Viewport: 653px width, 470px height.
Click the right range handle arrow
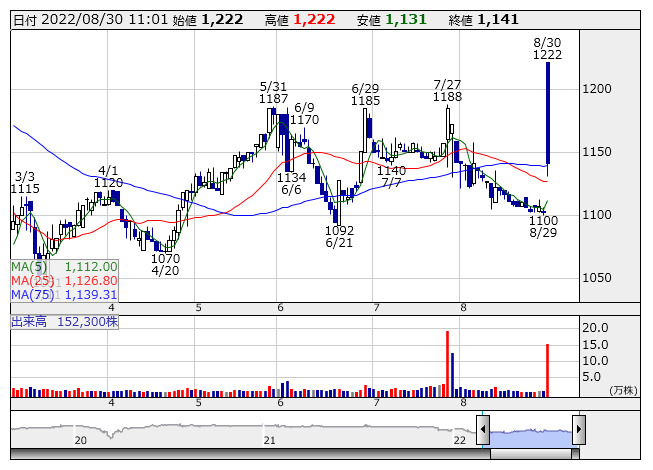click(579, 429)
